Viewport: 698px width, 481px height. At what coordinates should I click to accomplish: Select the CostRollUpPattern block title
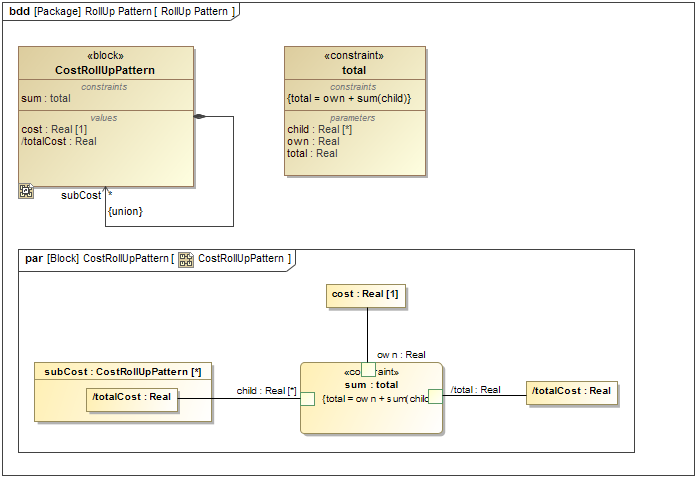pyautogui.click(x=105, y=71)
